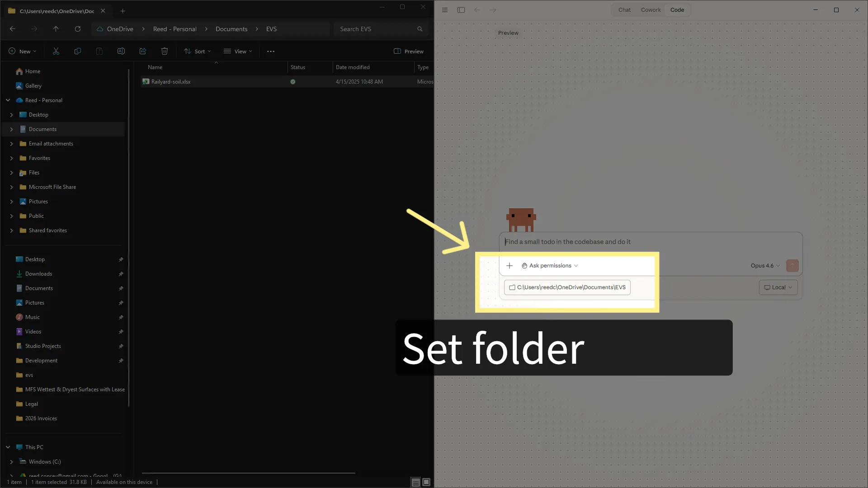
Task: Refresh the EVS folder view
Action: pyautogui.click(x=78, y=29)
